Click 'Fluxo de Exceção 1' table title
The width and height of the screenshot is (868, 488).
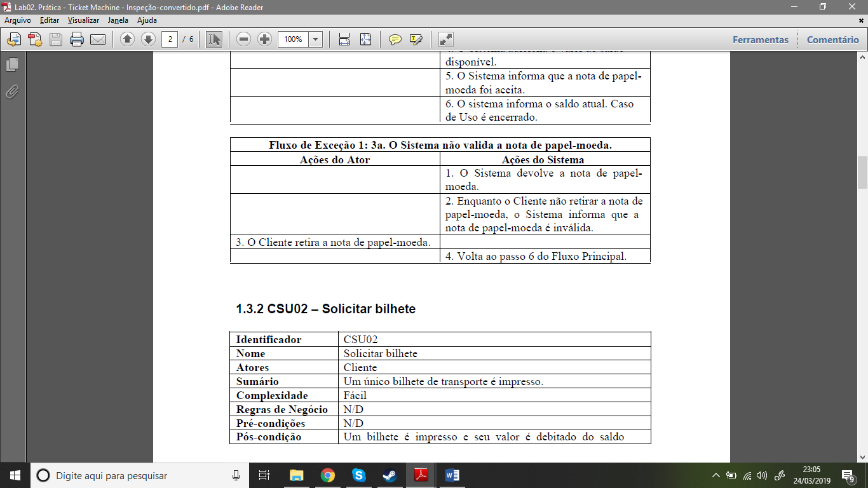440,145
